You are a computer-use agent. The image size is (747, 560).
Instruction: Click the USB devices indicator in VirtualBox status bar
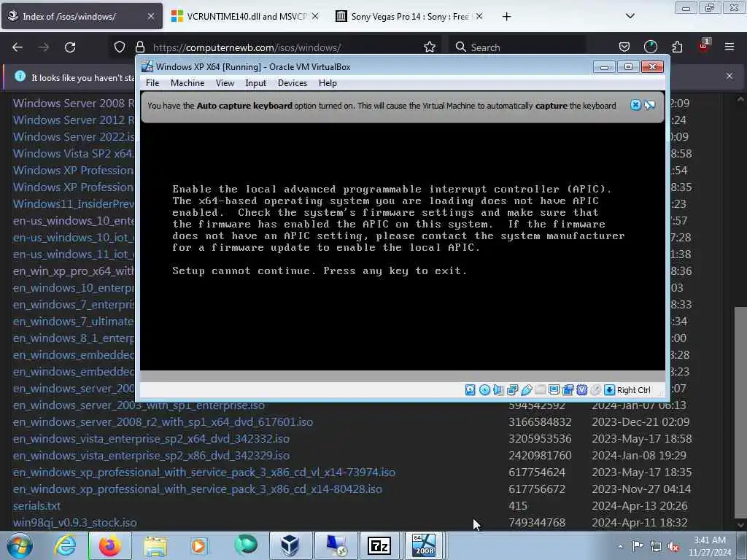click(x=527, y=390)
